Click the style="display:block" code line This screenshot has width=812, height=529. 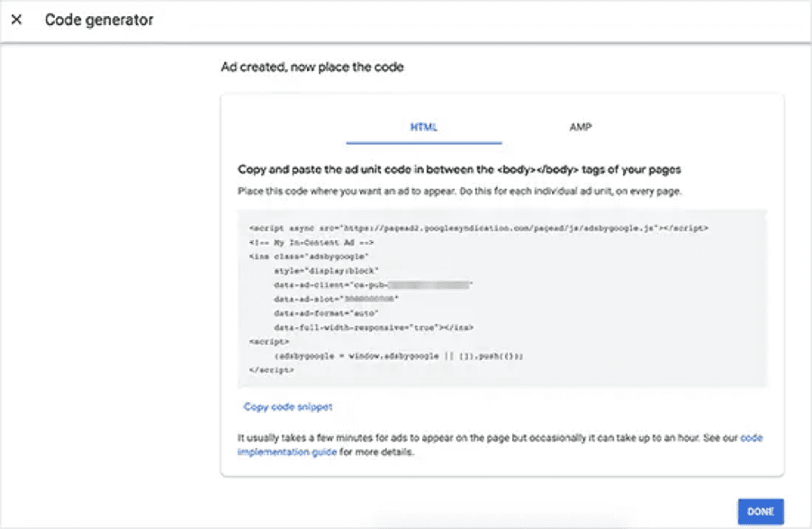pos(326,271)
